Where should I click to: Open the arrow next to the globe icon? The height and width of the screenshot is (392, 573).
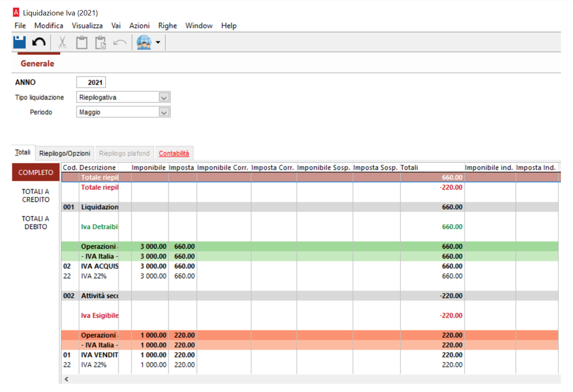[x=158, y=42]
